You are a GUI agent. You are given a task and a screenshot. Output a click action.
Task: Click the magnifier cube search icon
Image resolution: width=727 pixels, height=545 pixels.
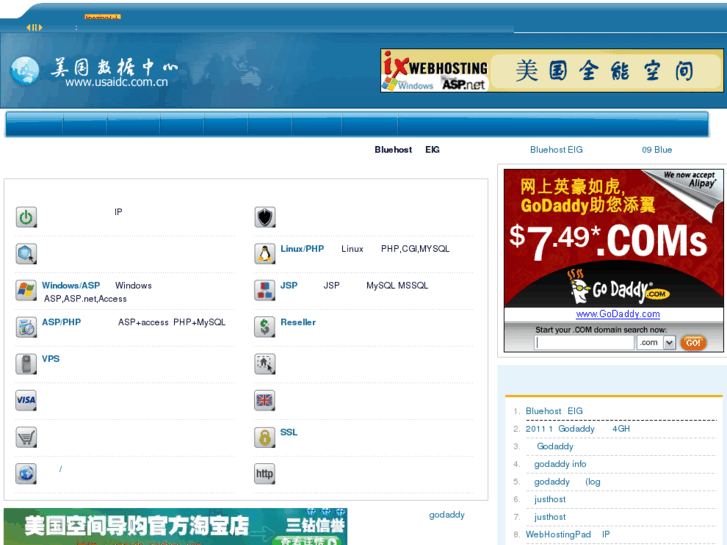pos(26,254)
